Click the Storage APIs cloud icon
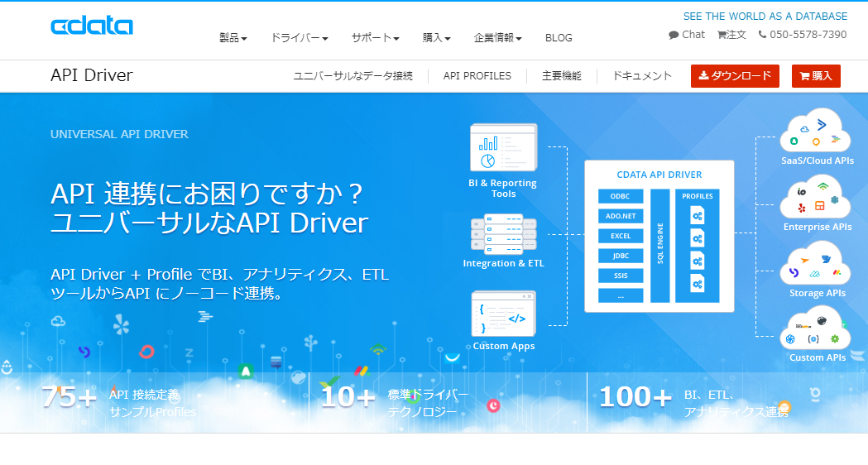The width and height of the screenshot is (868, 465). 815,263
